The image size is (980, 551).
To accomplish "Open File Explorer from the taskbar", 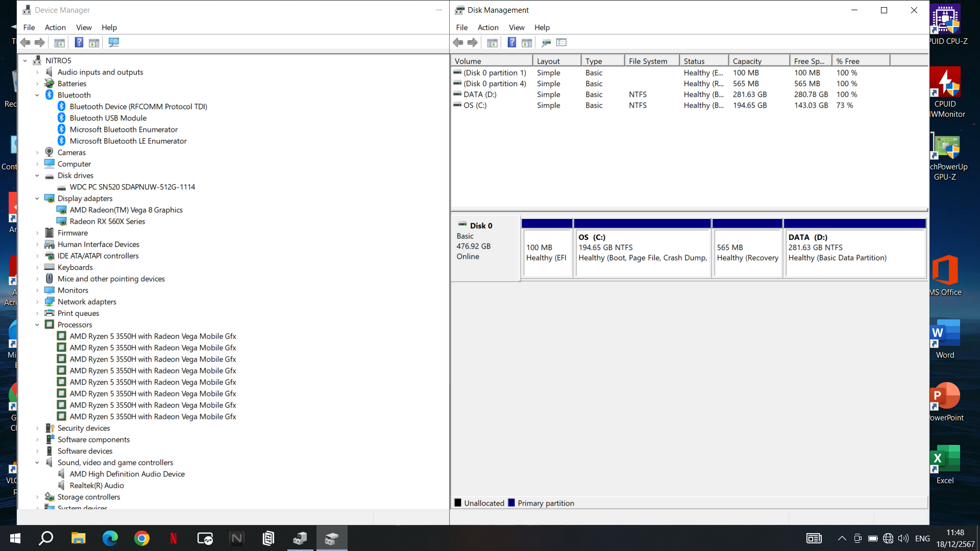I will 78,538.
